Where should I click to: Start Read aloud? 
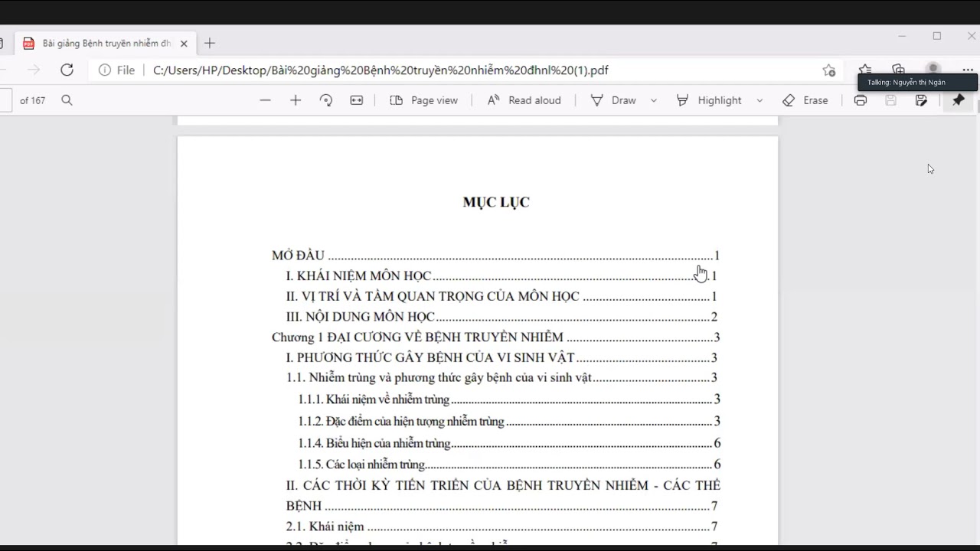pyautogui.click(x=524, y=100)
